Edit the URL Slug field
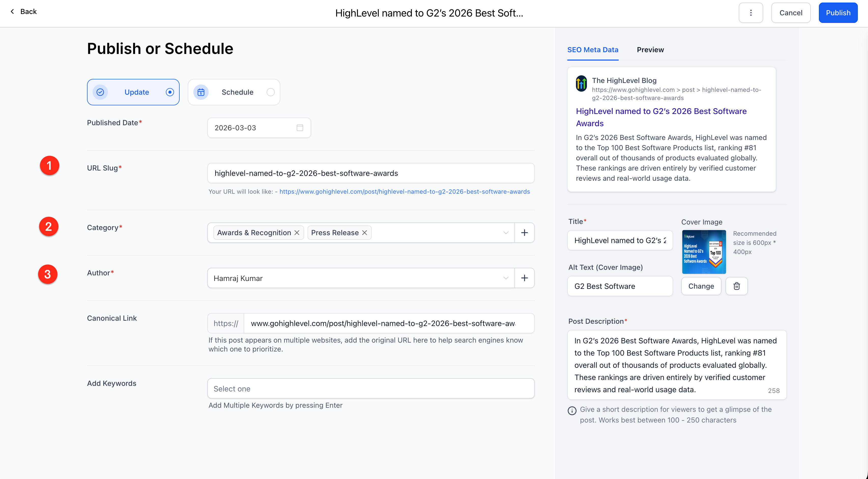 (370, 173)
